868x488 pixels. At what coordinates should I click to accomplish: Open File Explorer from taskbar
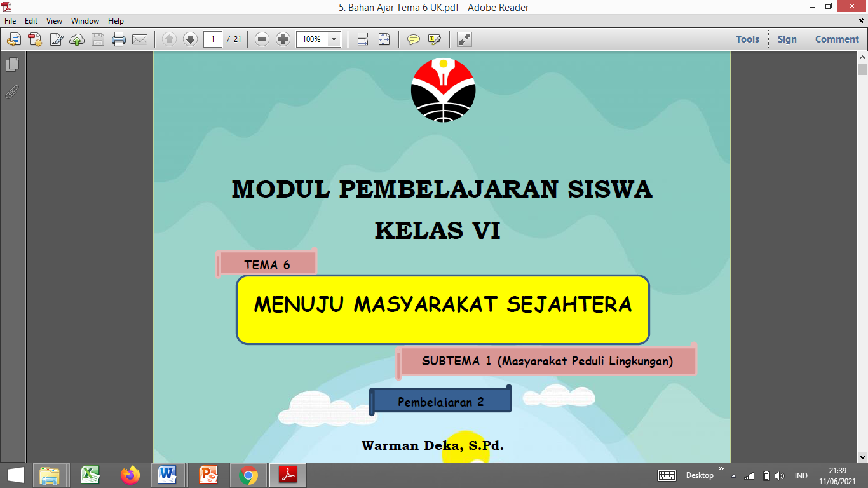(50, 475)
